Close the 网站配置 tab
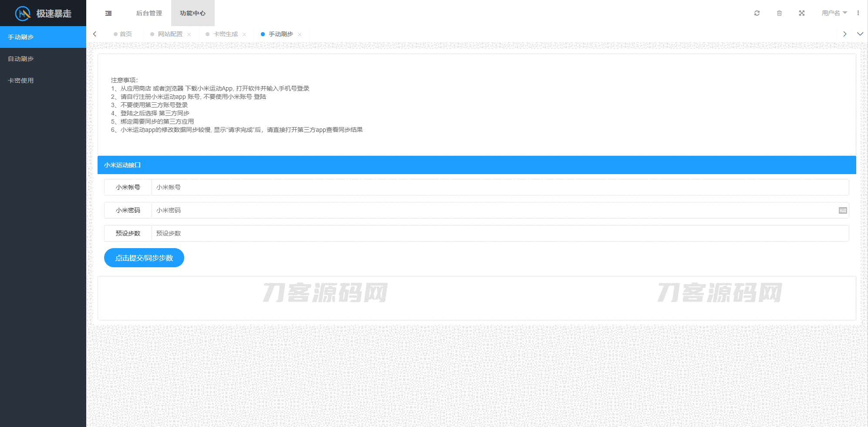Viewport: 868px width, 427px height. click(x=189, y=34)
